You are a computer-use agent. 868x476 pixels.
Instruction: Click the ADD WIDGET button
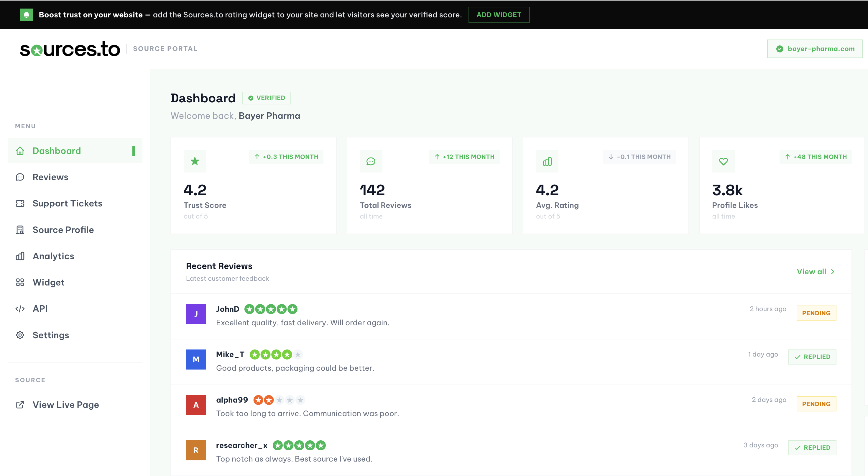pyautogui.click(x=499, y=15)
